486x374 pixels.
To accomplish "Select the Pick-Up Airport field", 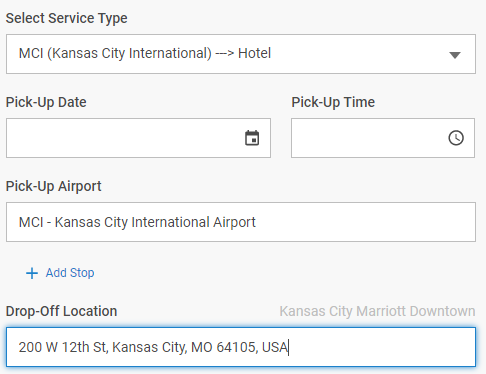I will coord(241,222).
